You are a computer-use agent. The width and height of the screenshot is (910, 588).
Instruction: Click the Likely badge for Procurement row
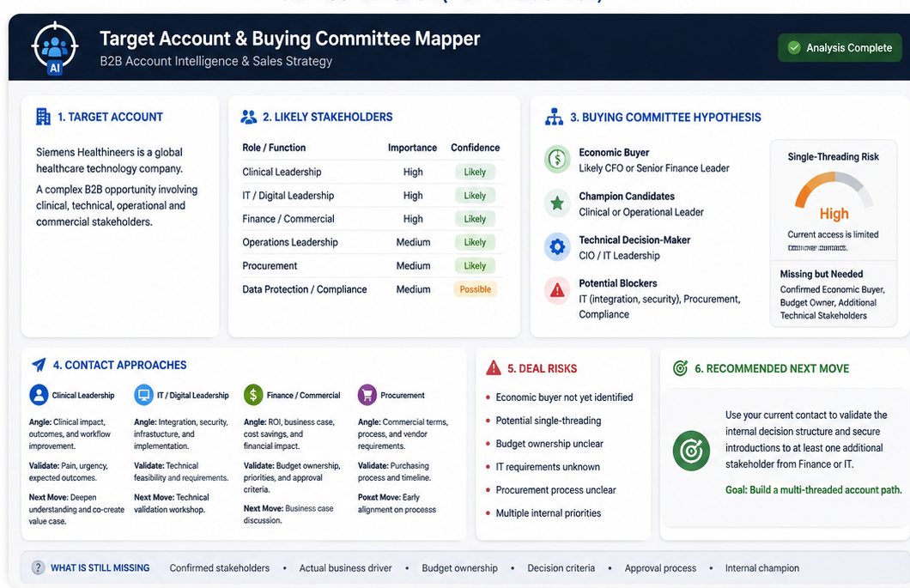click(x=475, y=266)
